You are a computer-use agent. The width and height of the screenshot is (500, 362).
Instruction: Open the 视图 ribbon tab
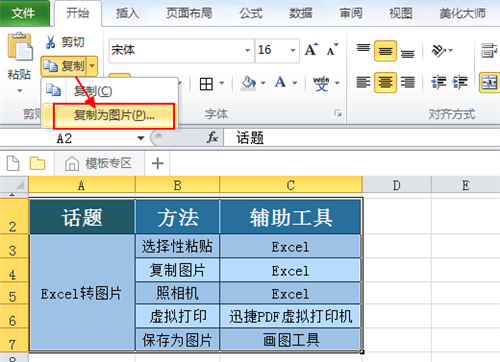pos(401,13)
